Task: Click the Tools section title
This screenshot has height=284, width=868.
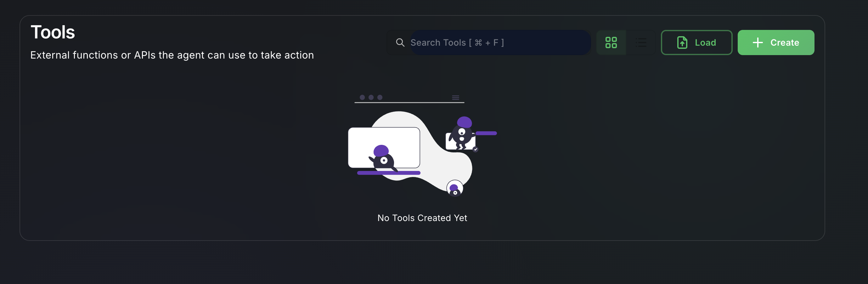Action: 53,32
